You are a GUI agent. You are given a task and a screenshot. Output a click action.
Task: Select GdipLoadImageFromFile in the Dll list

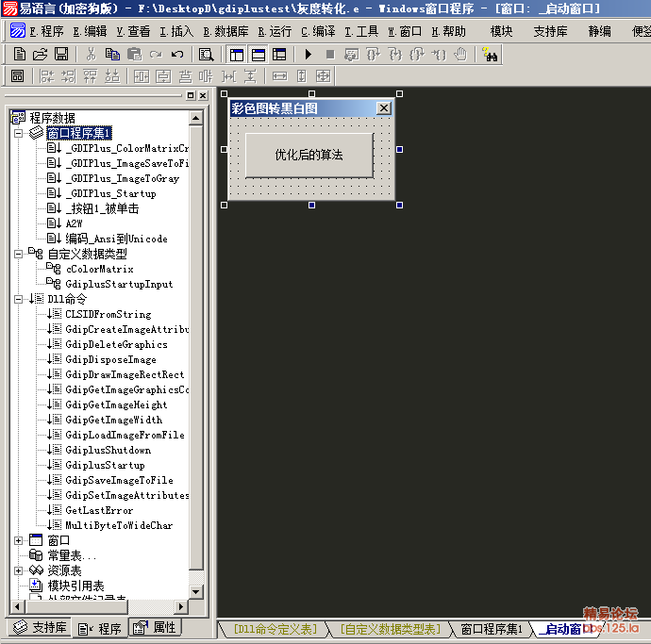(x=125, y=435)
